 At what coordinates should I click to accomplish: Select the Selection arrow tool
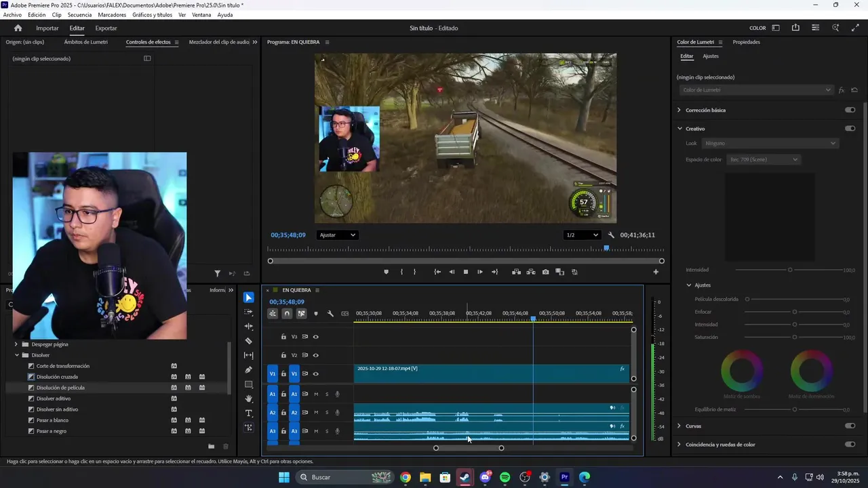tap(249, 298)
